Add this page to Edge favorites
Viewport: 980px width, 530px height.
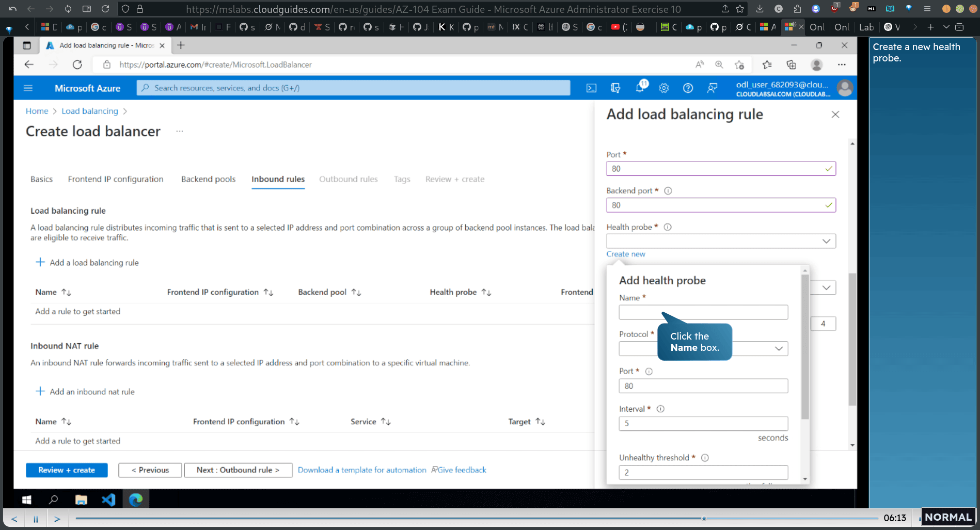coord(739,65)
